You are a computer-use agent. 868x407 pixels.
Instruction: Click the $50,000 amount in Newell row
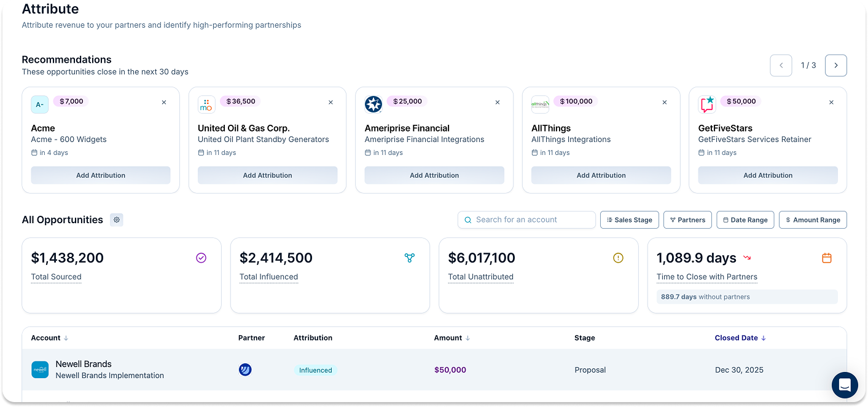[x=450, y=370]
